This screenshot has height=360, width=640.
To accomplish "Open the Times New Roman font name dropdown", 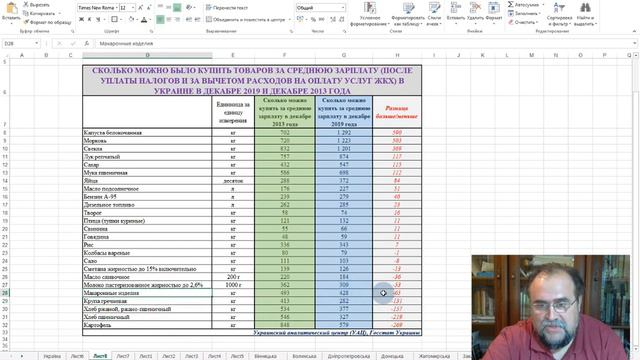I will [117, 8].
